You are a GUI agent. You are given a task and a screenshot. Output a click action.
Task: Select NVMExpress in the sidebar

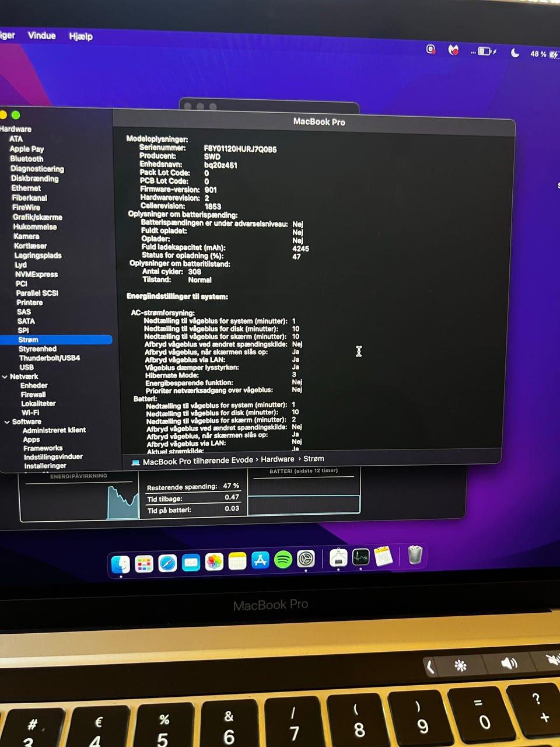(36, 274)
